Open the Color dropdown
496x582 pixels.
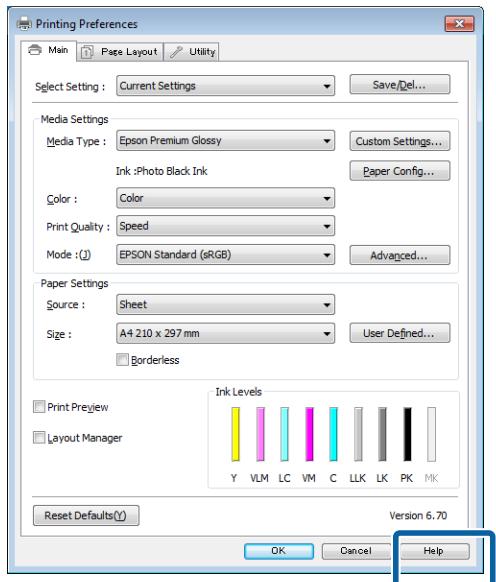225,198
